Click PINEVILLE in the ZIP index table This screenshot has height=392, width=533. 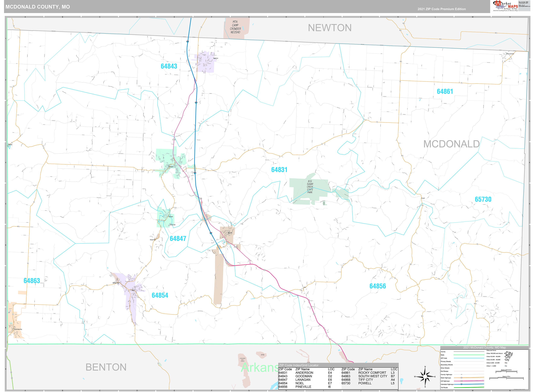tap(303, 387)
